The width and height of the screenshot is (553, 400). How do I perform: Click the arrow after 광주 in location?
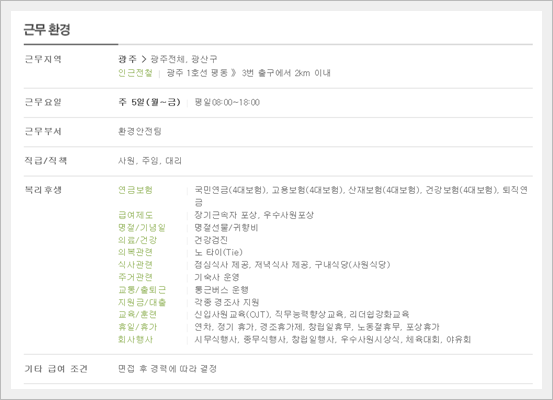point(144,59)
